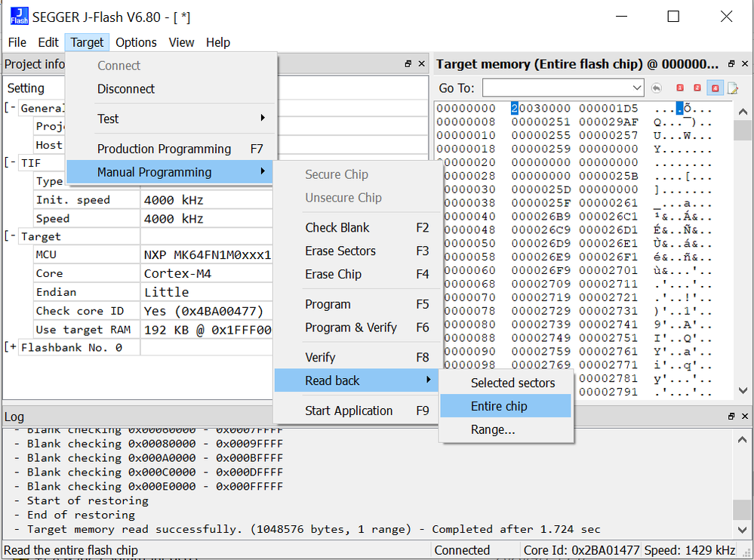Click the J-Flash application icon in title bar
The height and width of the screenshot is (560, 754).
[x=19, y=17]
